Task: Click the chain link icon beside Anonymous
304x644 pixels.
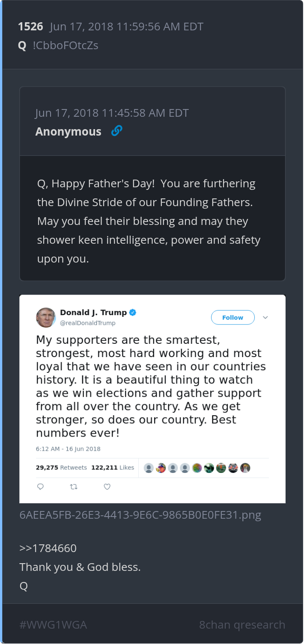Action: pos(116,131)
